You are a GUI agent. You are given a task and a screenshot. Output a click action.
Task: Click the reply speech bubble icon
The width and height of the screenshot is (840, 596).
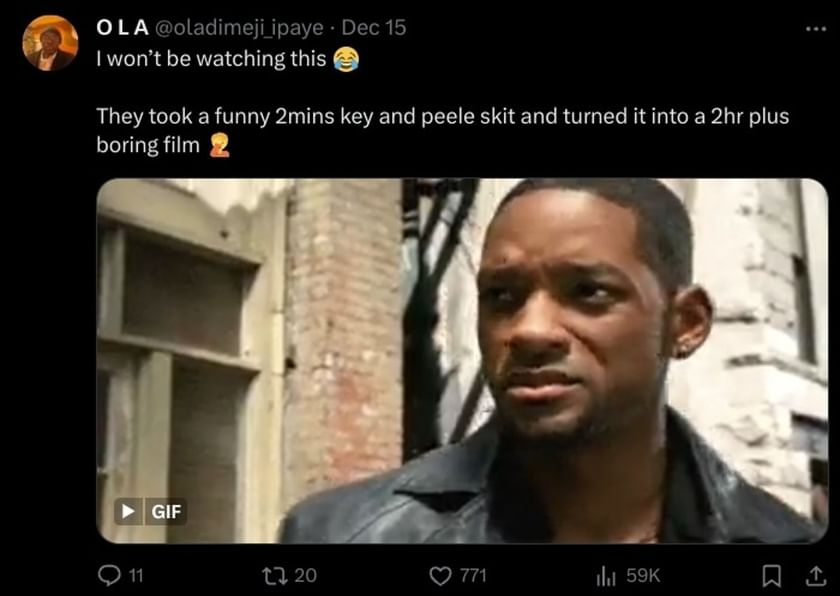(108, 575)
